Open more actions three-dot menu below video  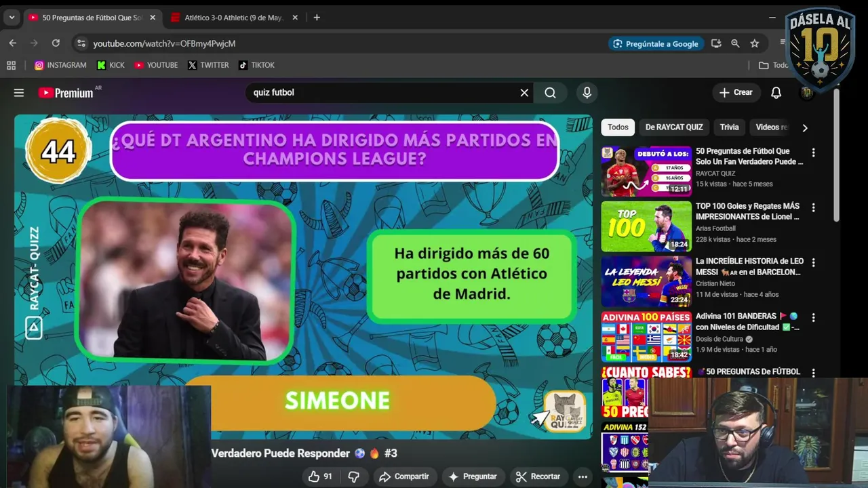583,476
